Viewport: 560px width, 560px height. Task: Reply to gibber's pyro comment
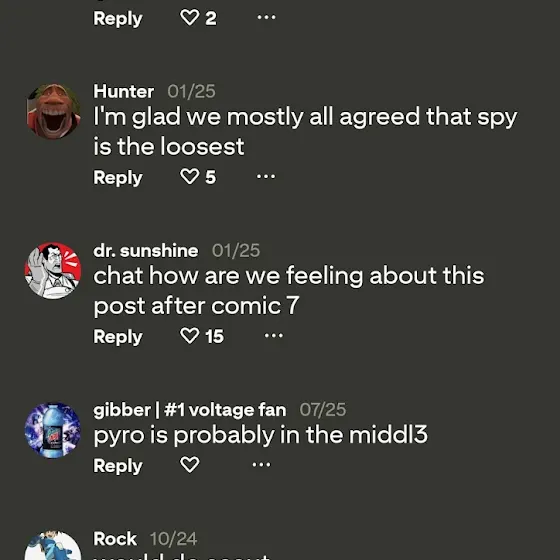point(118,466)
